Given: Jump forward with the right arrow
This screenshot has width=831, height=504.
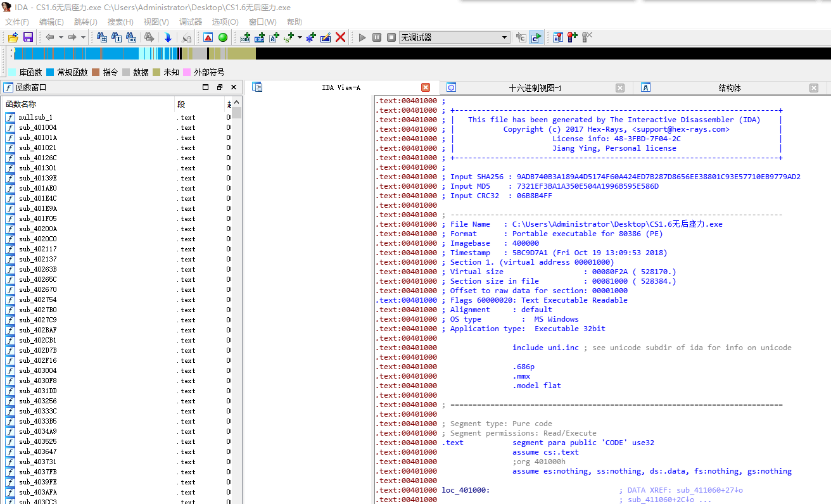Looking at the screenshot, I should (72, 37).
